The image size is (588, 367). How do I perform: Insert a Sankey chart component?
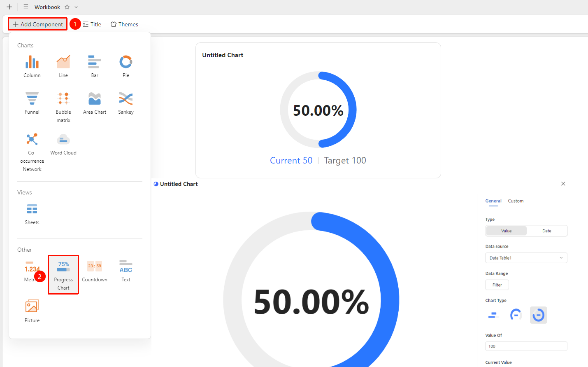click(x=126, y=103)
